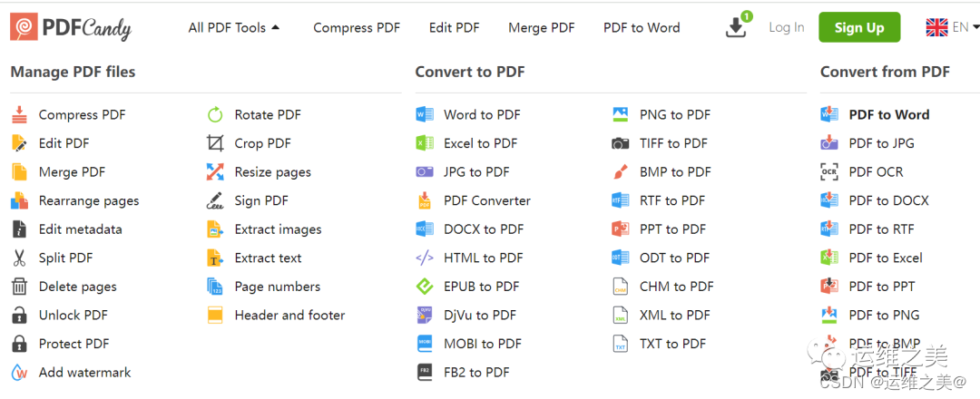
Task: Click the Add watermark icon
Action: 20,373
